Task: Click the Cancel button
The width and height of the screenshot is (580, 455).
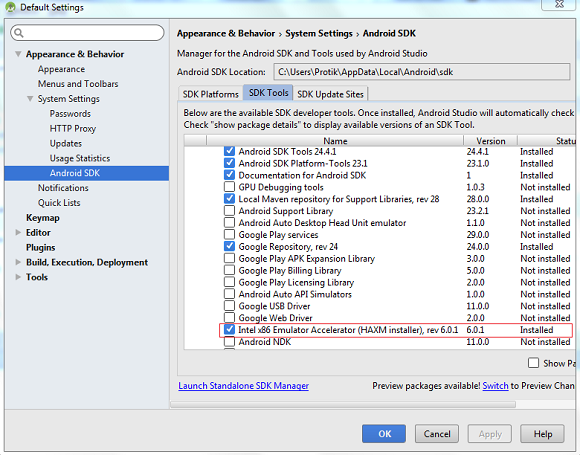Action: coord(437,434)
